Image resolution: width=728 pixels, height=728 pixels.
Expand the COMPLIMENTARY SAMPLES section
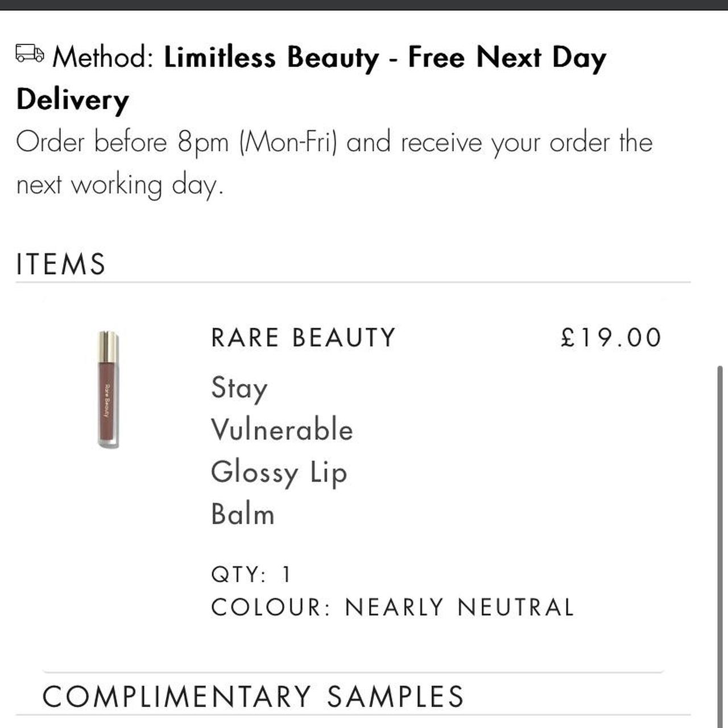click(253, 695)
